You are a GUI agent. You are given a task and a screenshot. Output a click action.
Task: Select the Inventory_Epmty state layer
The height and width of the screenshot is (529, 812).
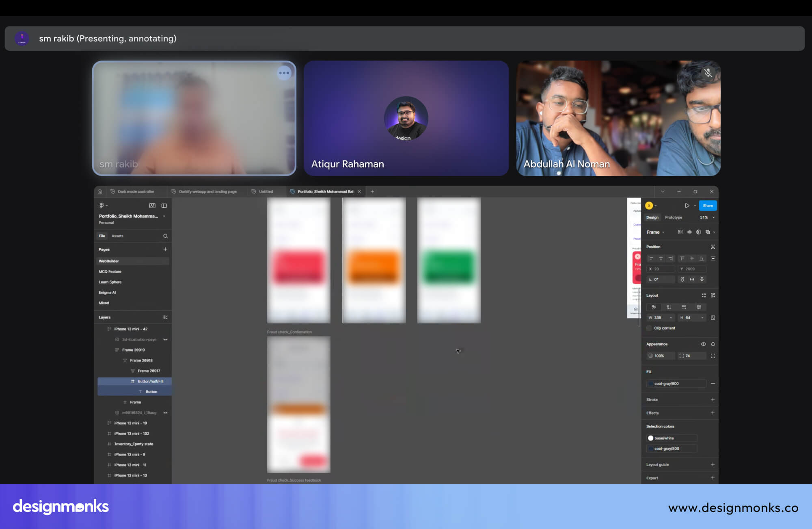(x=134, y=444)
